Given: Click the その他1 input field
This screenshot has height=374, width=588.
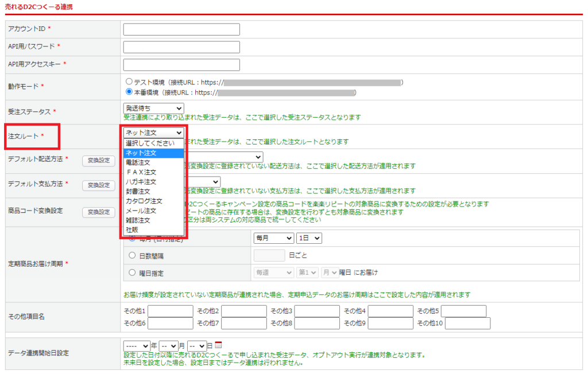Looking at the screenshot, I should 171,310.
